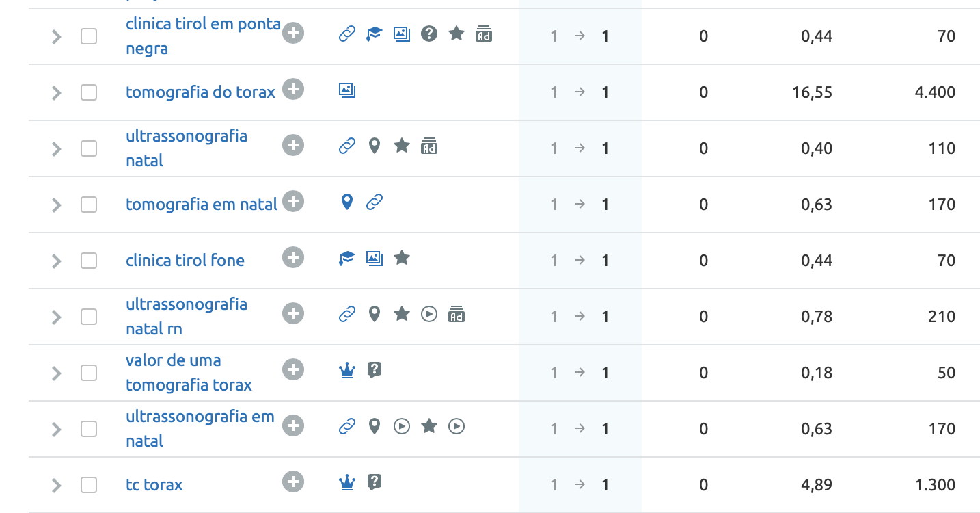Expand the 'clinica tirol em ponta negra' row
980x513 pixels.
[57, 36]
